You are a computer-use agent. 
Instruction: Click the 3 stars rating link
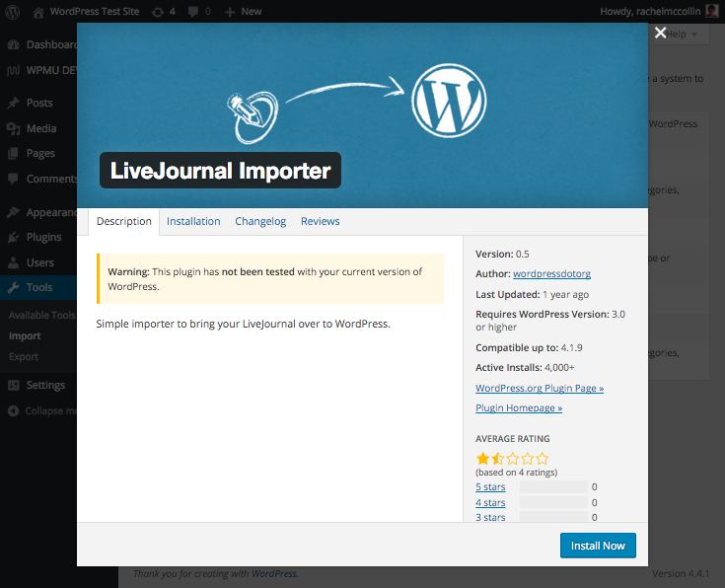[490, 517]
